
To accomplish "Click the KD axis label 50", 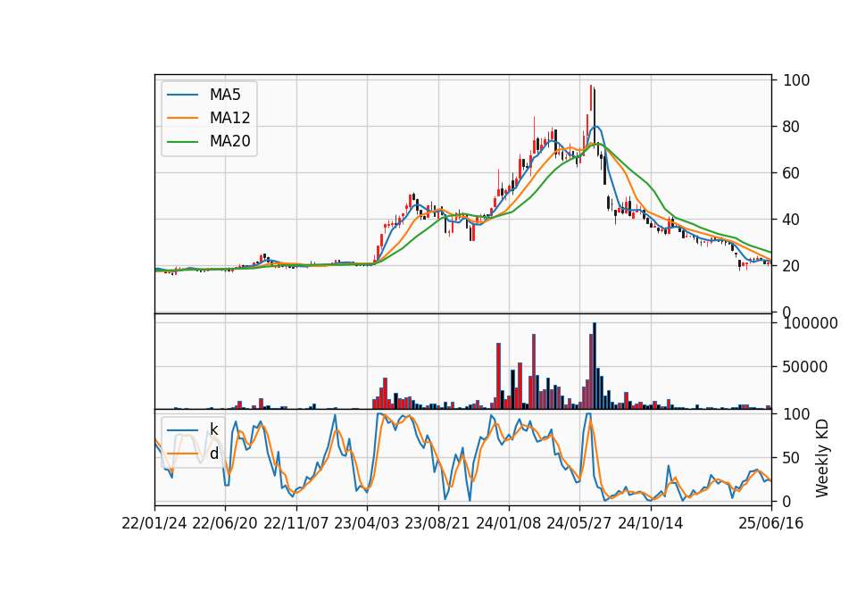I will click(x=792, y=457).
